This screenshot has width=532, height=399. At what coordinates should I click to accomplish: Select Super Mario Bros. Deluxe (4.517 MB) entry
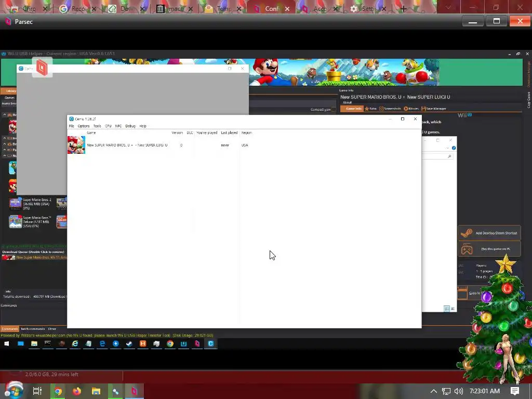31,221
